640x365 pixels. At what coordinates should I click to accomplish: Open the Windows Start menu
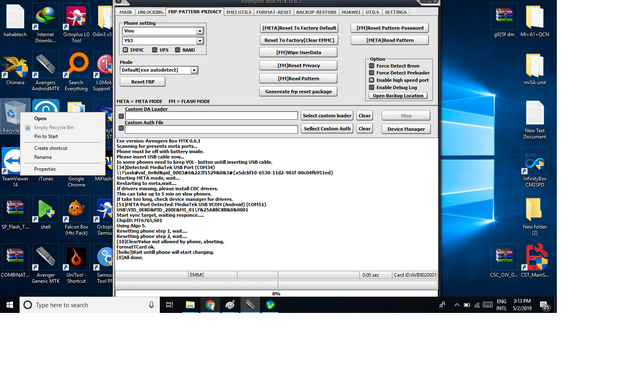(x=10, y=305)
